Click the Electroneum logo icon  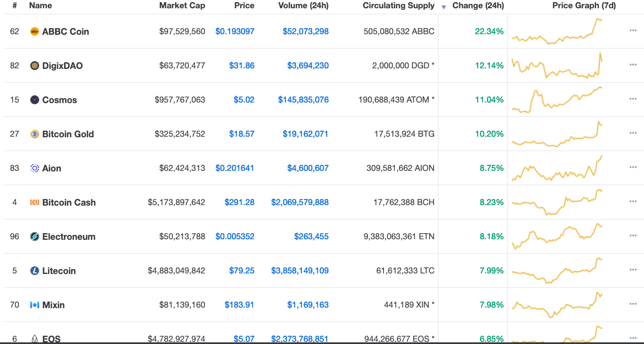pyautogui.click(x=35, y=237)
